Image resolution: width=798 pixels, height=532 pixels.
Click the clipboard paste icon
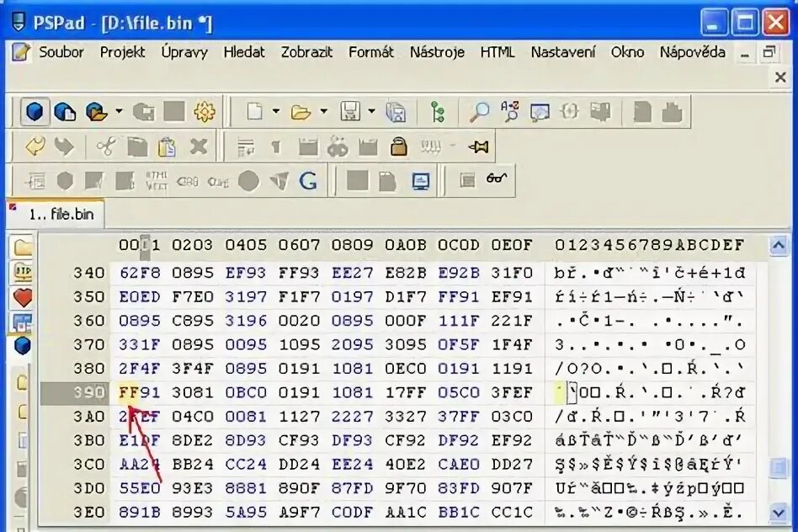(x=167, y=146)
